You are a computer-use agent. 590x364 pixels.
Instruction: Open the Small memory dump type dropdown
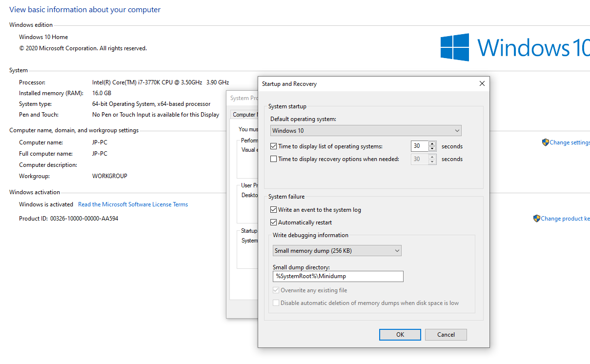point(337,251)
